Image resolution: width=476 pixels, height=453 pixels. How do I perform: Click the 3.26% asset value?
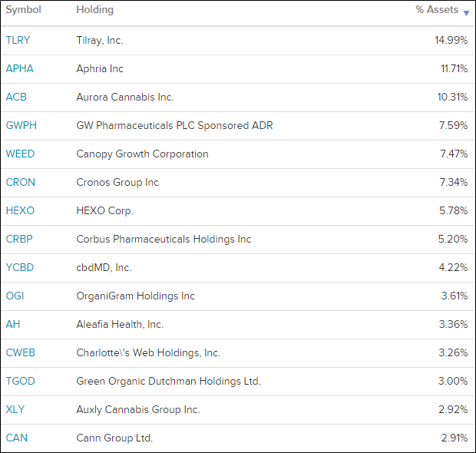[x=453, y=353]
